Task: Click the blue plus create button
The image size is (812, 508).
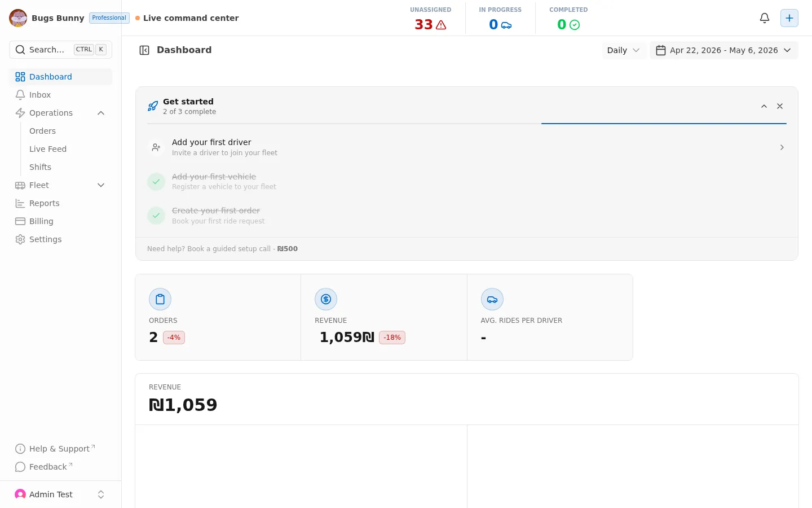Action: pos(789,18)
